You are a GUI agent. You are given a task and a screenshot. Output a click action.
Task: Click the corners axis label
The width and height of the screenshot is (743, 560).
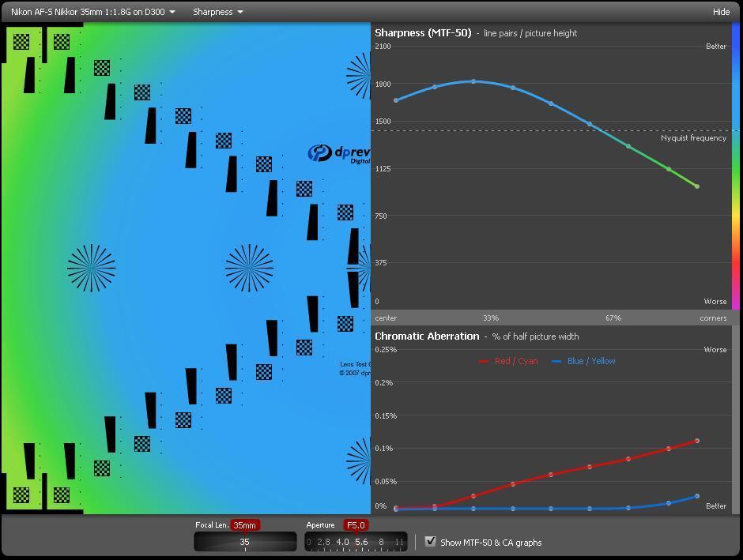(713, 318)
